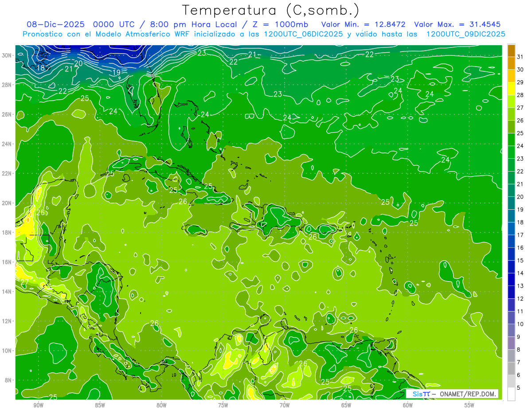Click the legend value '12'
Image resolution: width=532 pixels, height=411 pixels.
click(520, 299)
